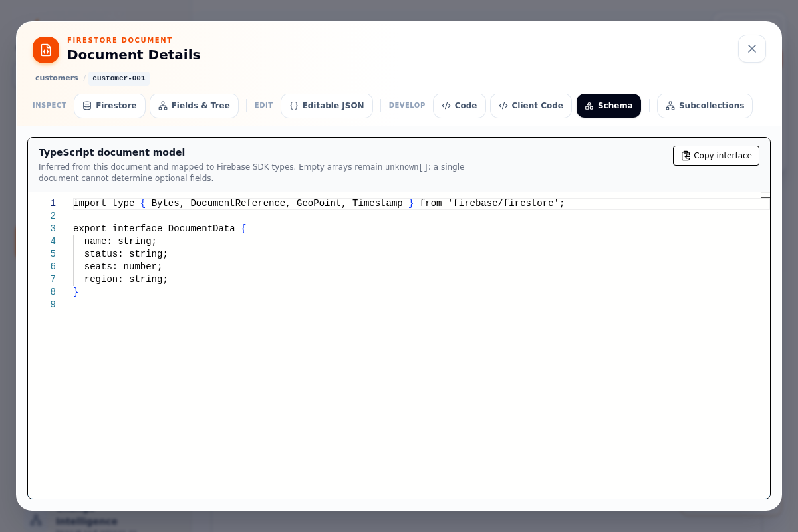The image size is (798, 532).
Task: Click line number 9 in the gutter
Action: coord(53,305)
